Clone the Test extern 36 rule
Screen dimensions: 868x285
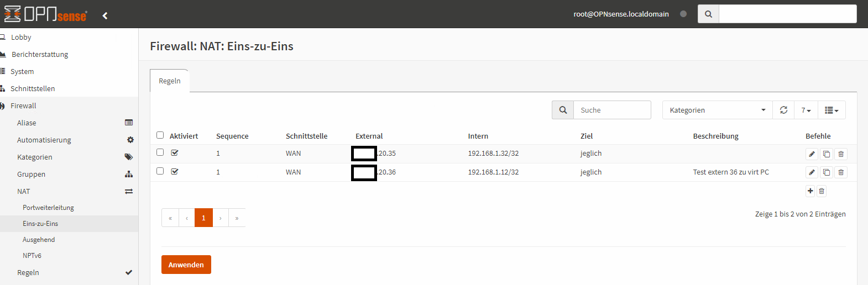tap(826, 172)
